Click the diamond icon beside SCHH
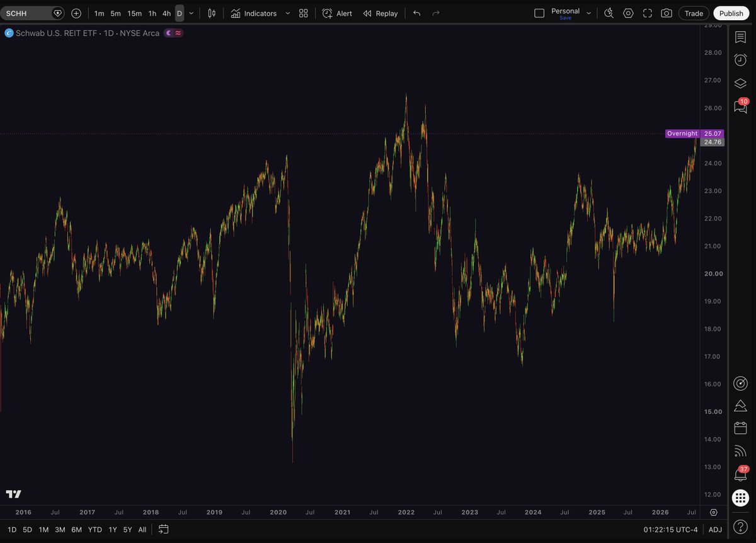Screen dimensions: 756x543 [x=58, y=13]
